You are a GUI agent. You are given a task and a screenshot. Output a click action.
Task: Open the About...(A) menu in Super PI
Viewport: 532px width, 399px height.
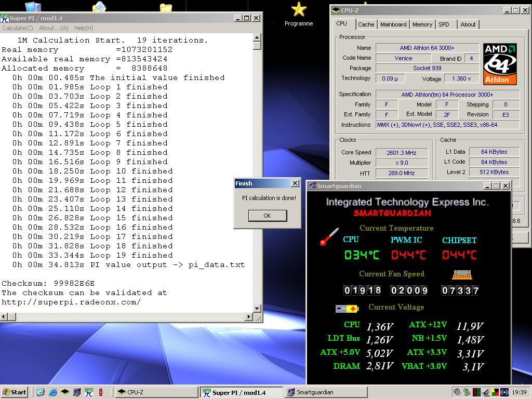point(54,28)
